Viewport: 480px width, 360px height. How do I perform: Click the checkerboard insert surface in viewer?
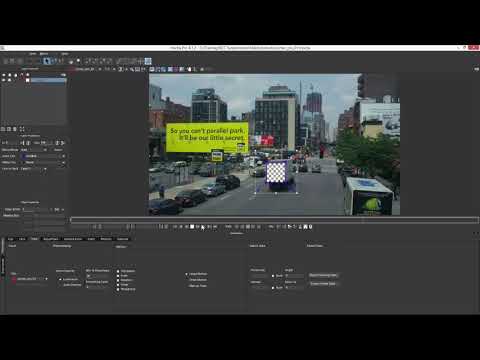[276, 171]
